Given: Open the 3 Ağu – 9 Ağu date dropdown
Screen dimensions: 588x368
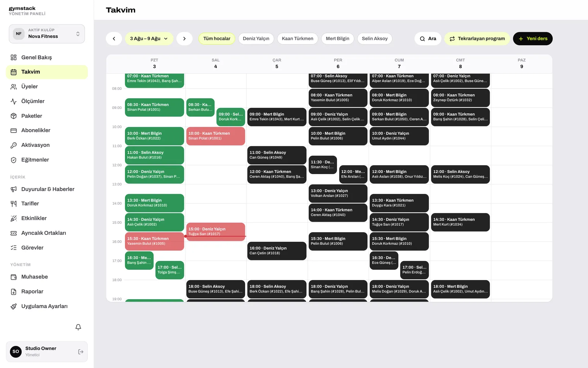Looking at the screenshot, I should pos(149,39).
